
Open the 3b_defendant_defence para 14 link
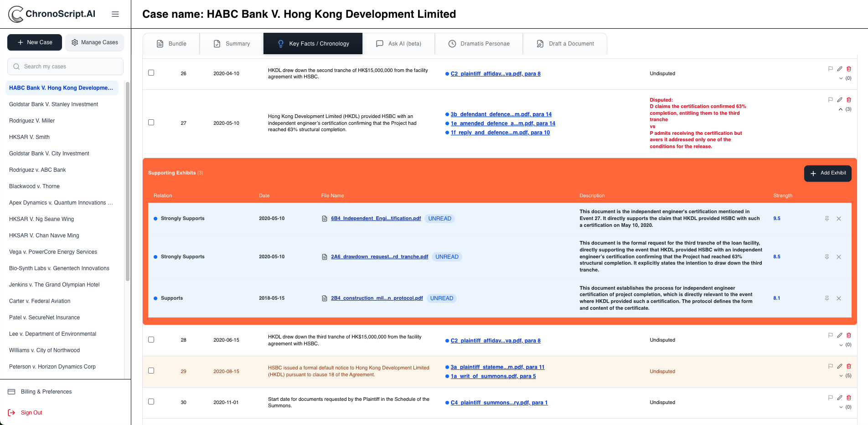coord(501,114)
